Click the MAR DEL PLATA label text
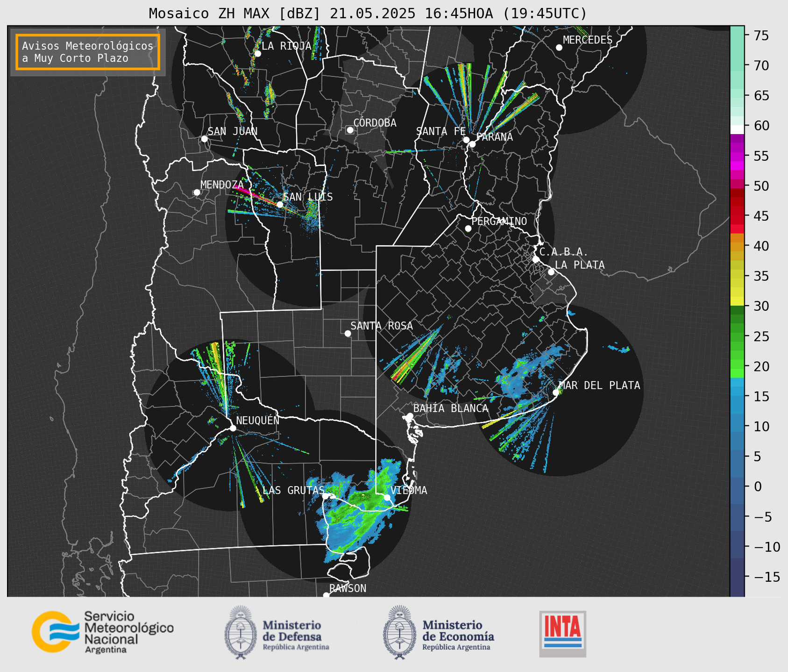The width and height of the screenshot is (788, 672). [x=600, y=386]
